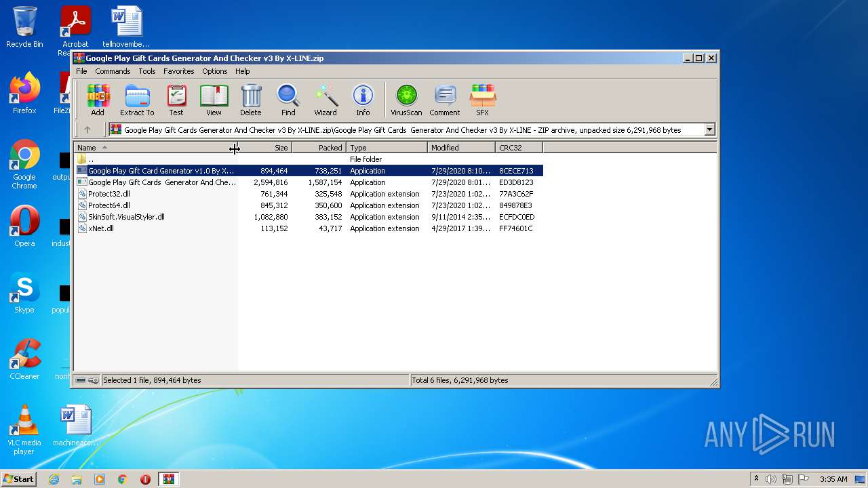The width and height of the screenshot is (868, 488).
Task: Click the WinRAR taskbar button
Action: (x=168, y=479)
